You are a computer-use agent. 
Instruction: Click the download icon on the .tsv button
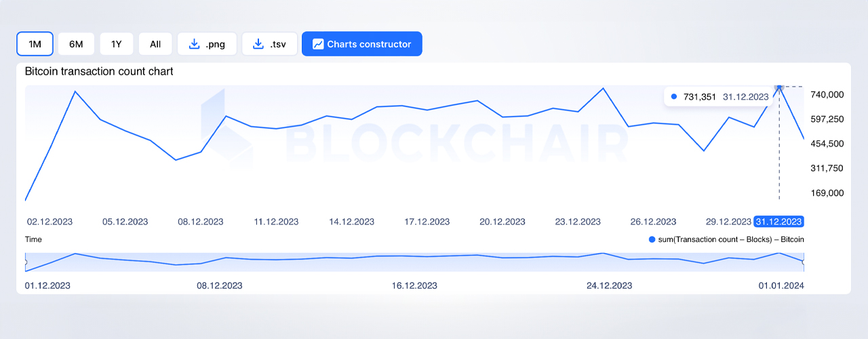click(258, 44)
